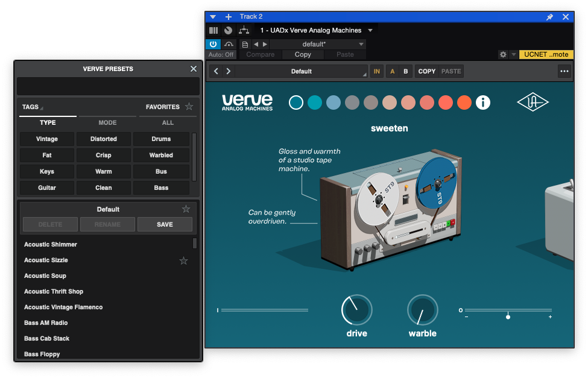This screenshot has height=378, width=588.
Task: Open the Default preset name selector
Action: 301,71
